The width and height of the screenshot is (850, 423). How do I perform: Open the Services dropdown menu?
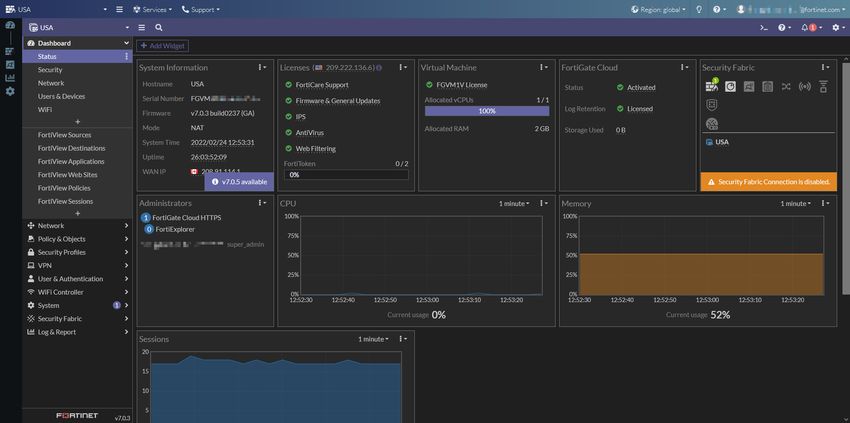[x=152, y=9]
